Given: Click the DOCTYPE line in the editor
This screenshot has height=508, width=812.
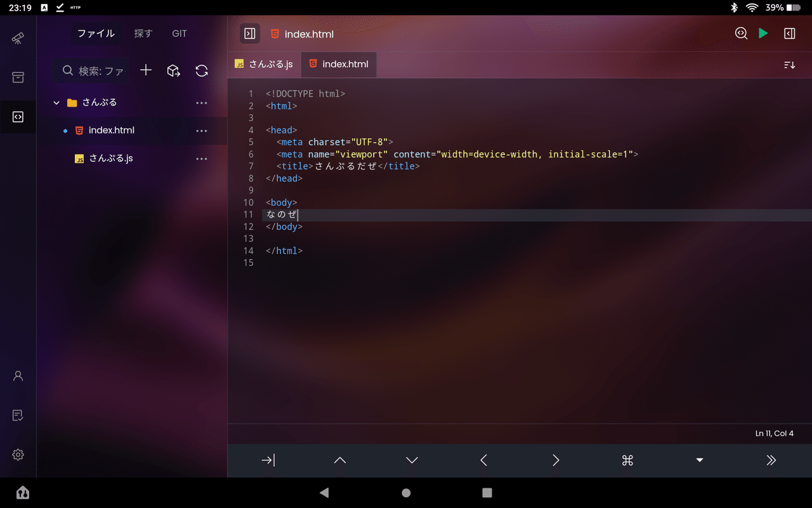Looking at the screenshot, I should point(306,94).
